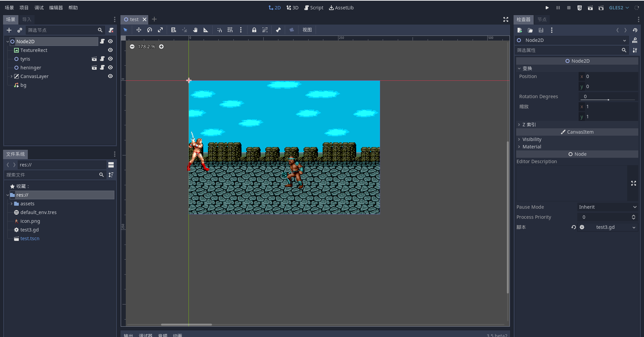Screen dimensions: 644x337
Task: Lock the selected node with the padlock icon
Action: 254,30
